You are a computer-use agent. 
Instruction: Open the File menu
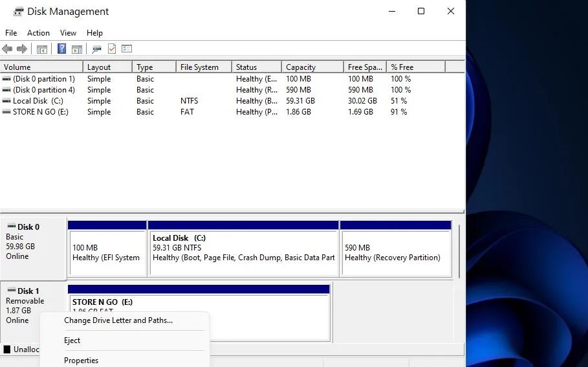tap(11, 33)
